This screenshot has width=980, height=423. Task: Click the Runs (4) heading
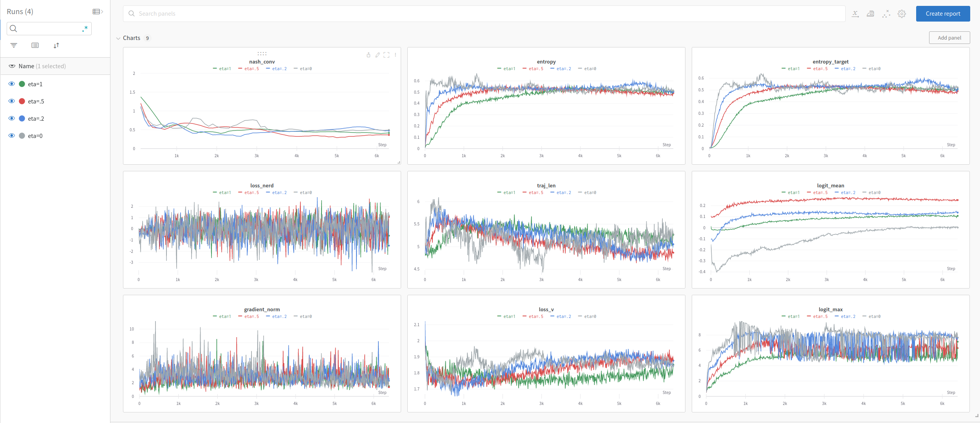click(20, 12)
